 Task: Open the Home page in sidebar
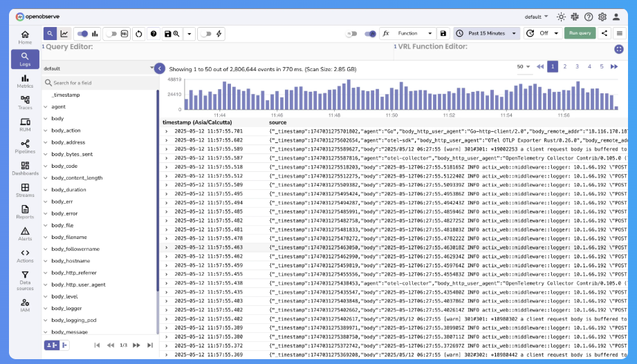25,37
